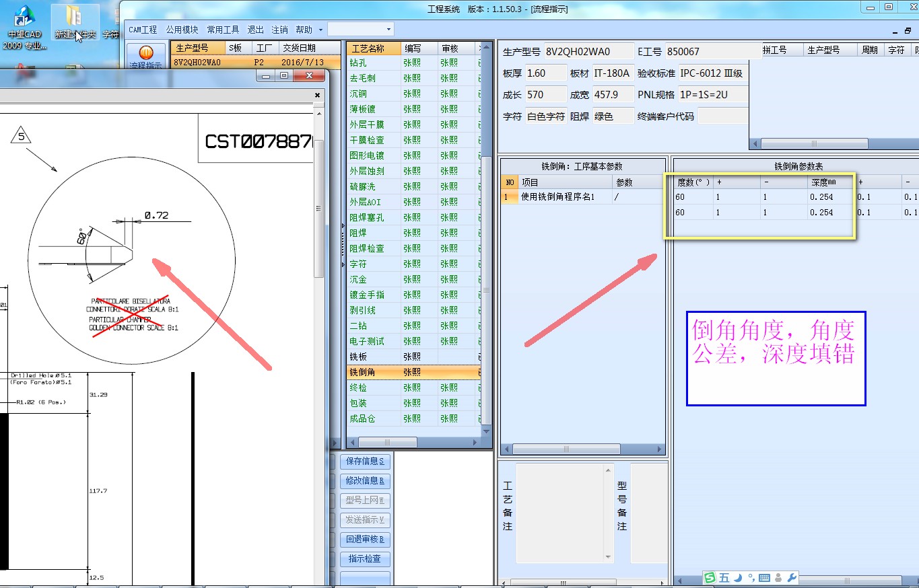The height and width of the screenshot is (588, 919).
Task: Select the 阻焊塞孔 process row
Action: click(x=413, y=217)
